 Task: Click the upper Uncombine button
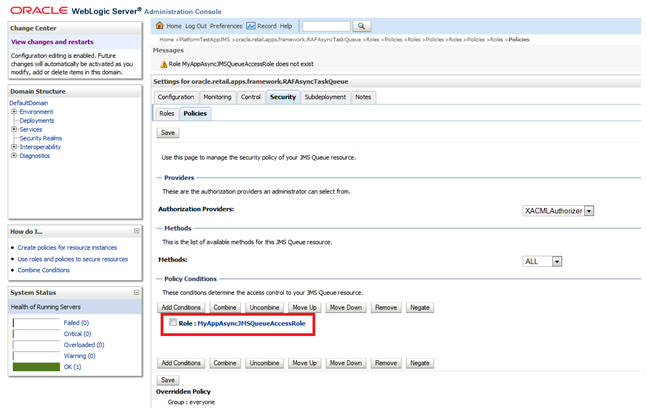(264, 308)
